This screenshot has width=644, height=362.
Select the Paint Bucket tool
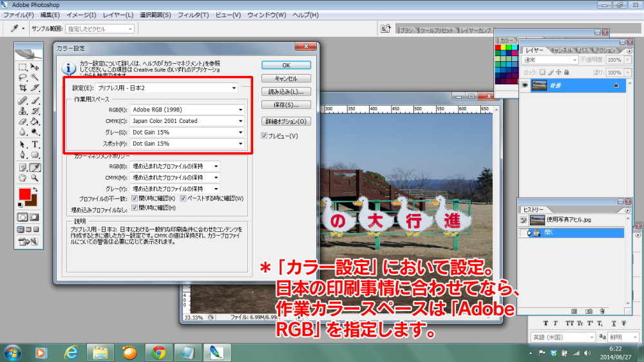click(x=35, y=121)
